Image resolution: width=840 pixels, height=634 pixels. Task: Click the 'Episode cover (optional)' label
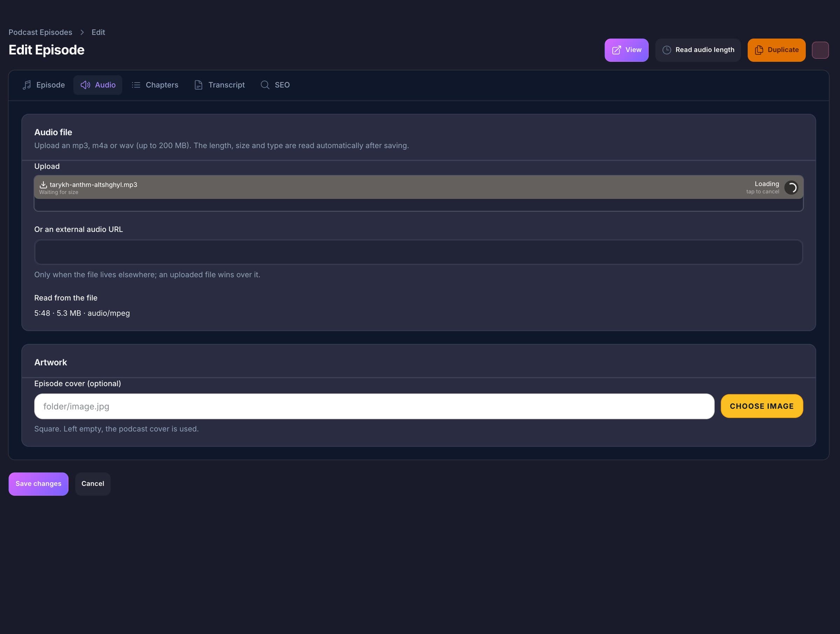tap(77, 384)
